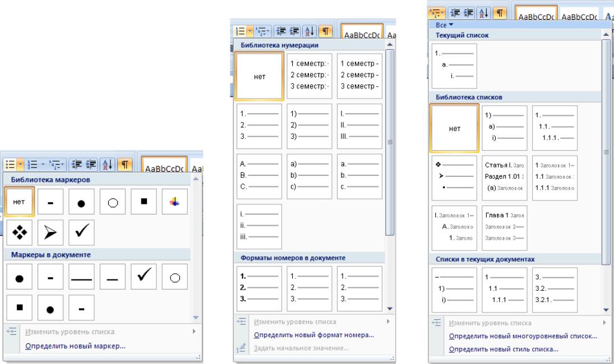
Task: Select the dash bullet in Библиотека маркеров
Action: coord(50,202)
